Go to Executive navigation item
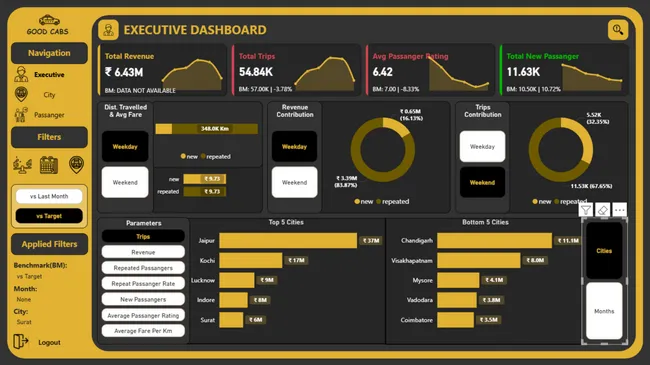This screenshot has height=365, width=650. coord(49,75)
